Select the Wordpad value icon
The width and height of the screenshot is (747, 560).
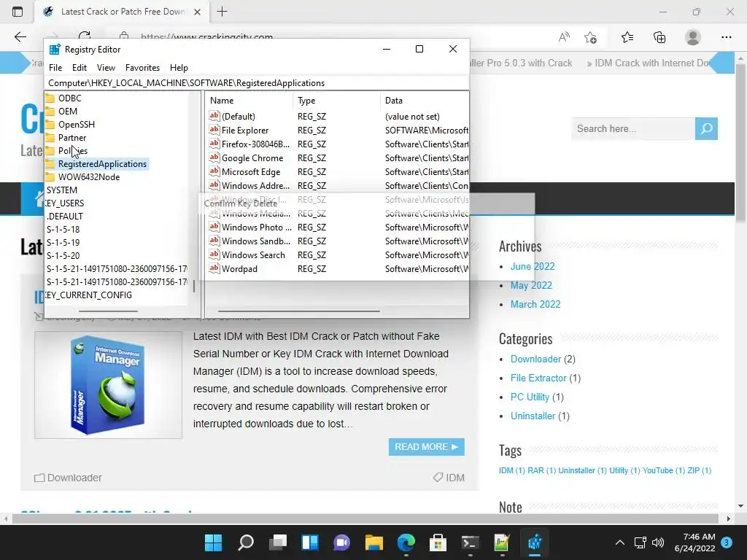pyautogui.click(x=214, y=268)
